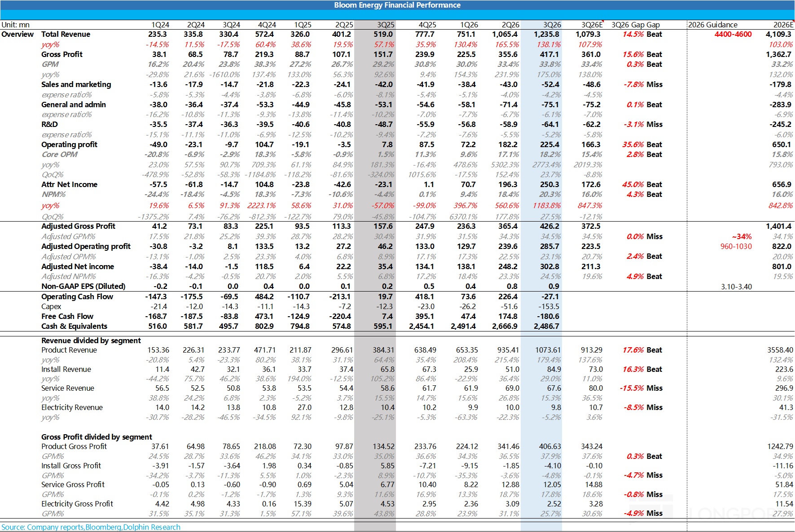The width and height of the screenshot is (795, 532).
Task: Click the source line citing Dolphin Research
Action: (x=91, y=527)
